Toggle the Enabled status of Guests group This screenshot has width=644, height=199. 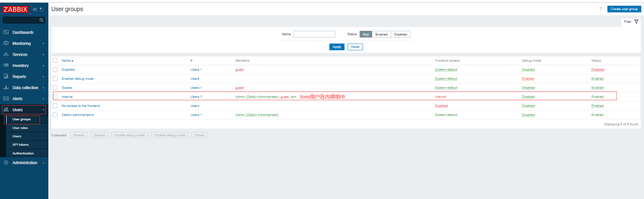pos(597,88)
